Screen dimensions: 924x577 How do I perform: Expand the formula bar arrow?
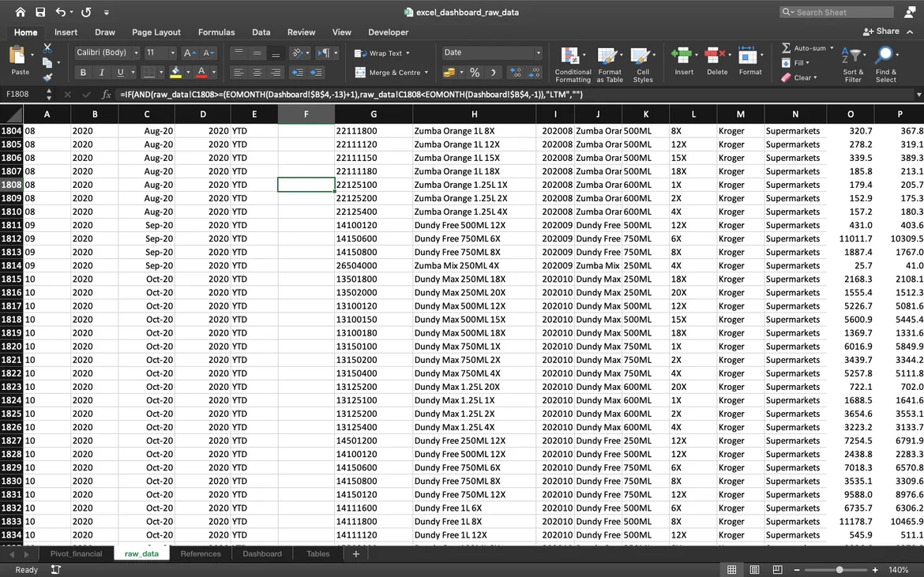pos(918,95)
